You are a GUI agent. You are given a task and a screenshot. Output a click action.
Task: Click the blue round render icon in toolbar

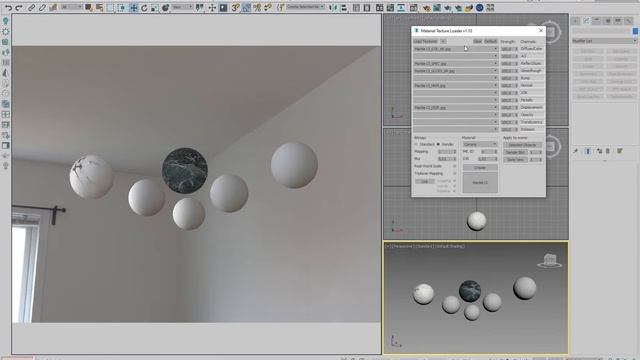coord(480,7)
